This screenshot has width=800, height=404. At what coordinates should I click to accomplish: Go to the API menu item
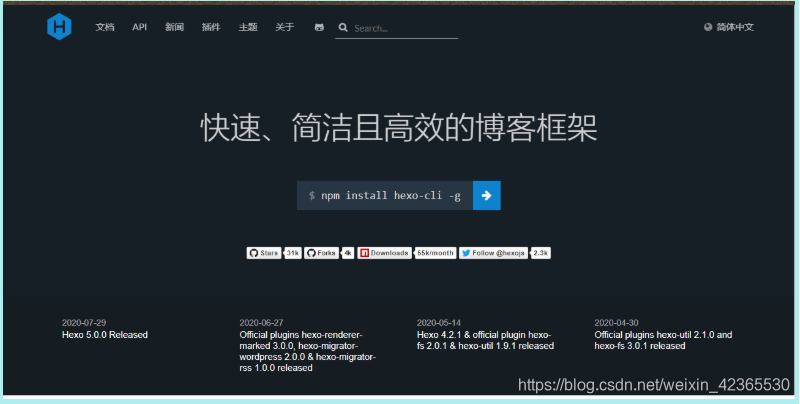coord(140,28)
